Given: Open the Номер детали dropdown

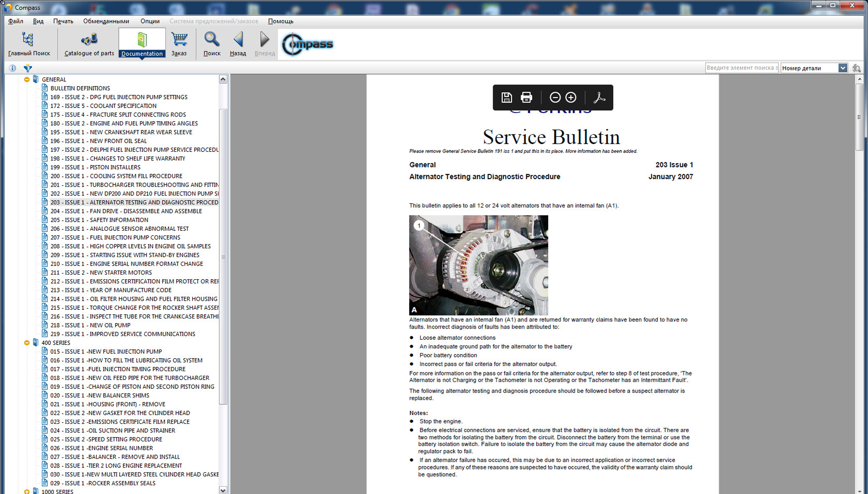Looking at the screenshot, I should 842,68.
